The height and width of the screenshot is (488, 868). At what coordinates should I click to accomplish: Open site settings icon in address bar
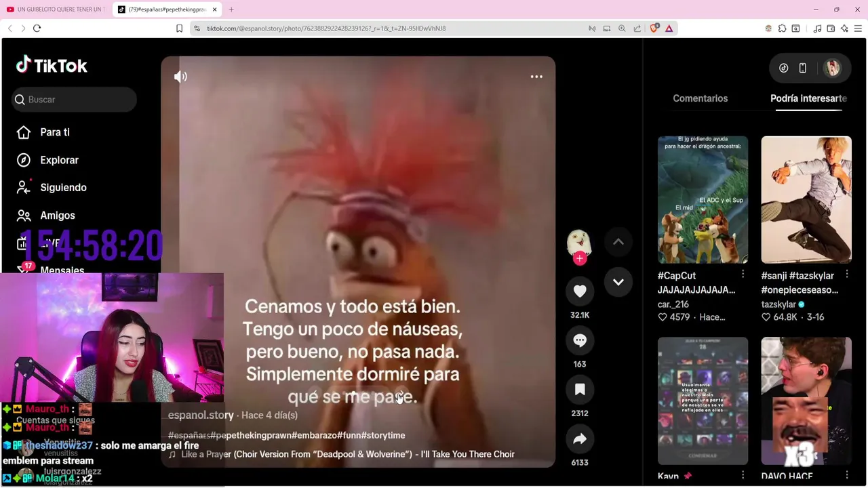(x=197, y=28)
